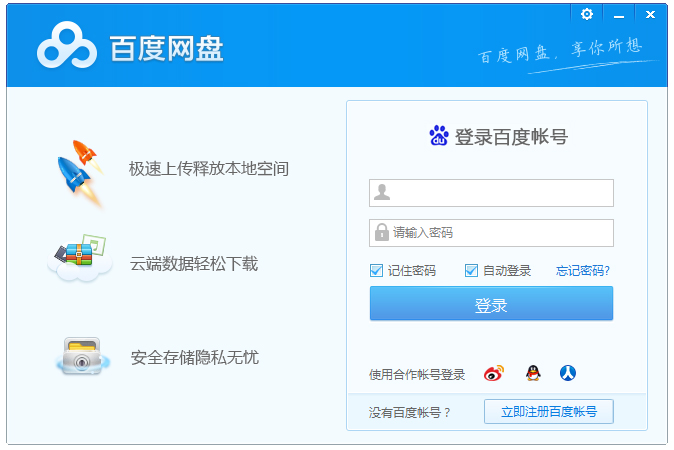Click the 百度网盘，享你所想 slogan
This screenshot has height=450, width=674.
560,52
